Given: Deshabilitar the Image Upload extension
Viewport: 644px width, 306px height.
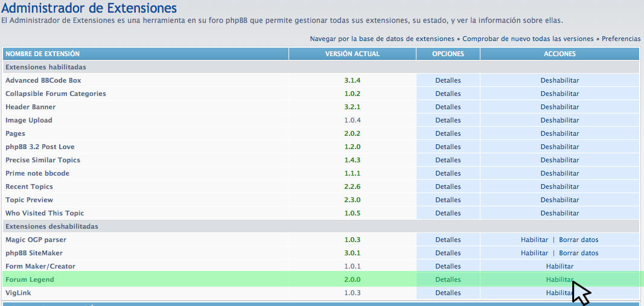Looking at the screenshot, I should [x=560, y=120].
